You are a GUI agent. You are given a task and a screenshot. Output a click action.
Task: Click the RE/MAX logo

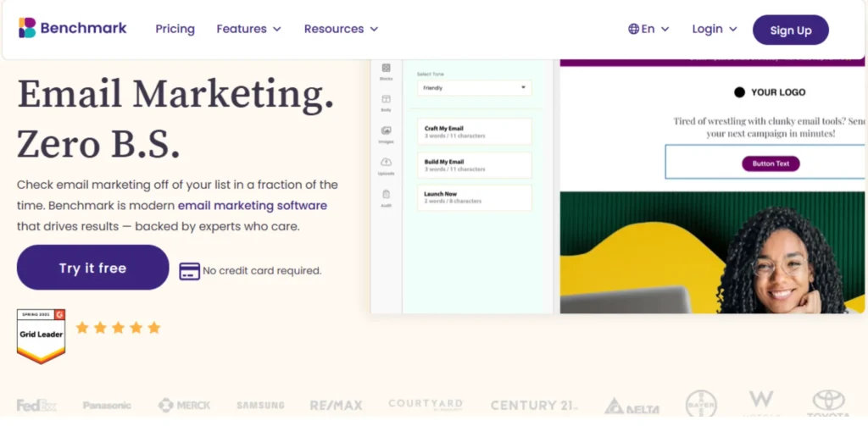(336, 406)
